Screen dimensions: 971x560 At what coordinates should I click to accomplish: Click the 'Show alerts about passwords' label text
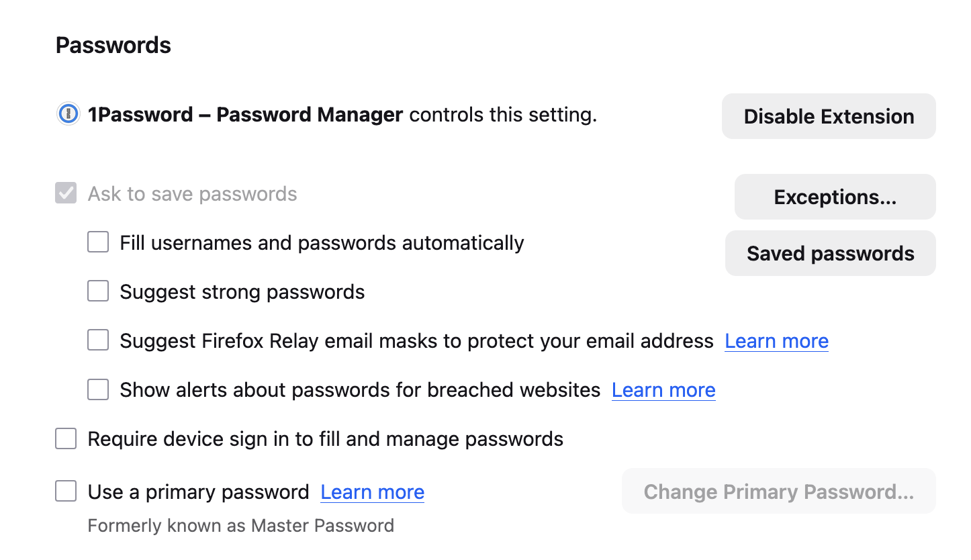click(360, 390)
